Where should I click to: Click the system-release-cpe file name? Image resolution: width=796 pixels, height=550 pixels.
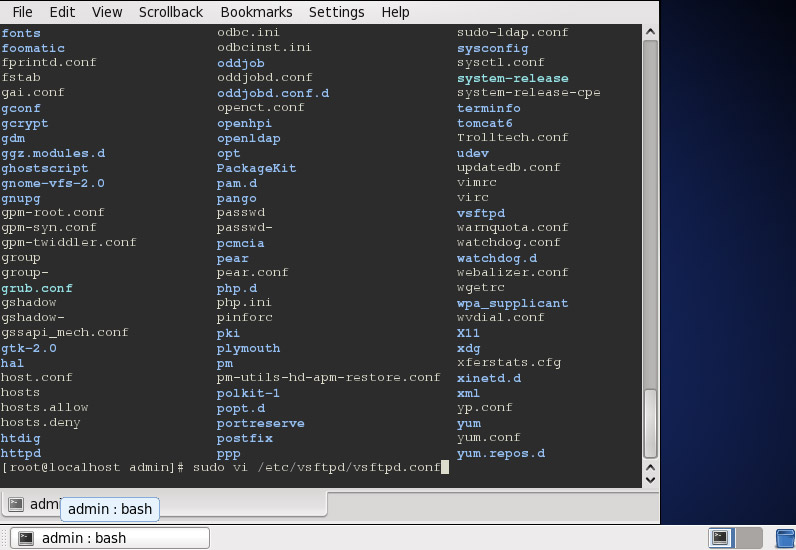[x=528, y=92]
